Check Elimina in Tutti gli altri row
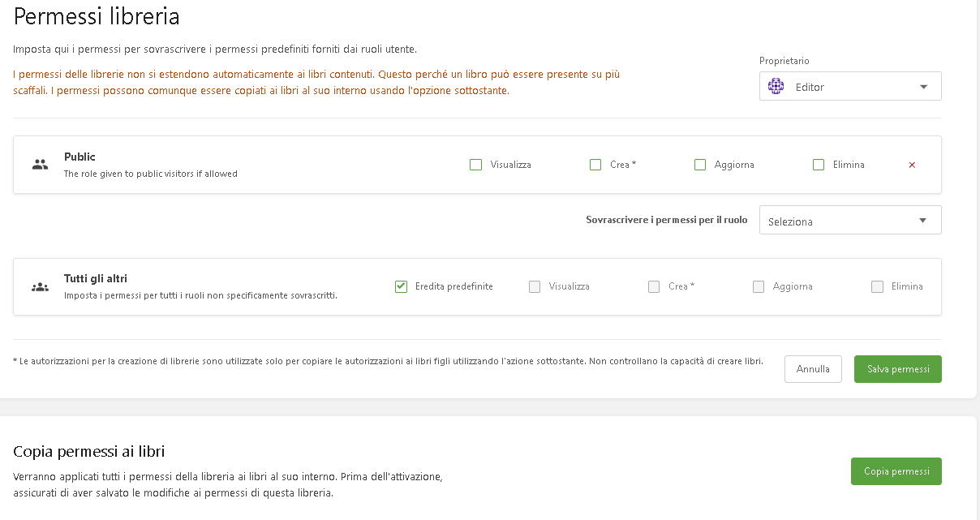Screen dimensions: 980x520 tap(877, 286)
